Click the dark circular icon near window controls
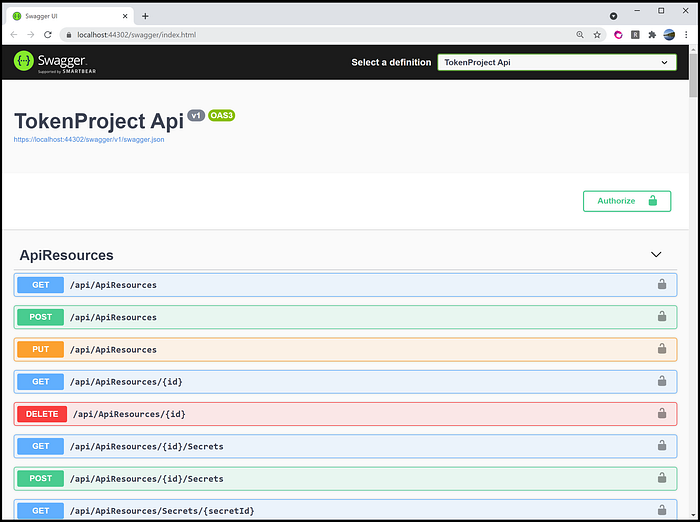The image size is (700, 522). [613, 16]
